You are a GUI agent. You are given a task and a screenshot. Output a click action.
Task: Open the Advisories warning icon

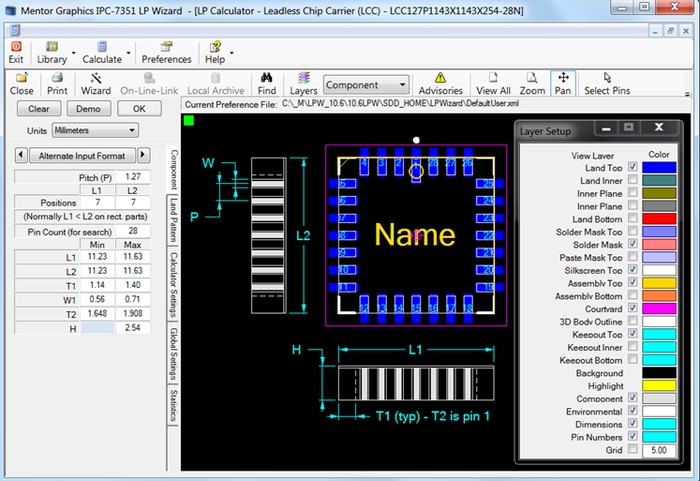click(441, 78)
